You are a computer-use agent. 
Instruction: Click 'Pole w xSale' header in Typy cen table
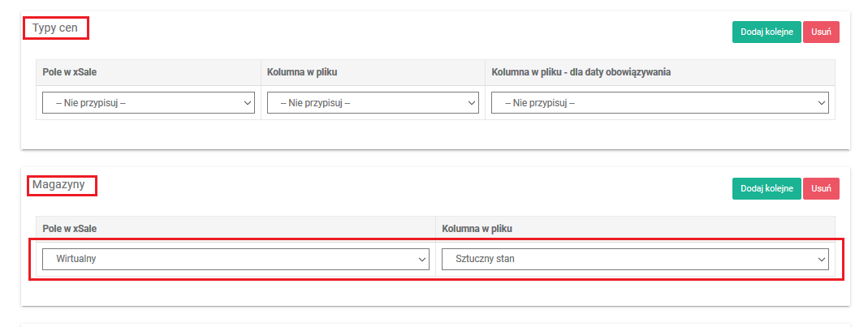70,72
